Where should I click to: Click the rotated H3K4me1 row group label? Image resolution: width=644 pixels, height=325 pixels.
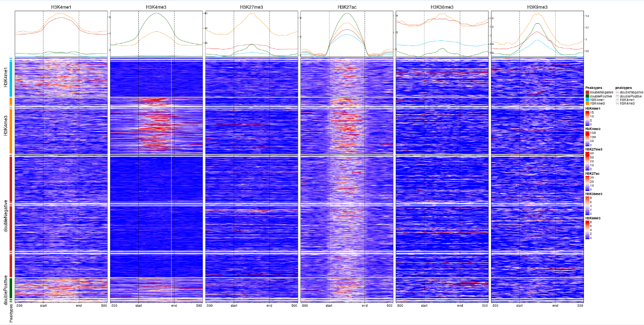(x=6, y=78)
